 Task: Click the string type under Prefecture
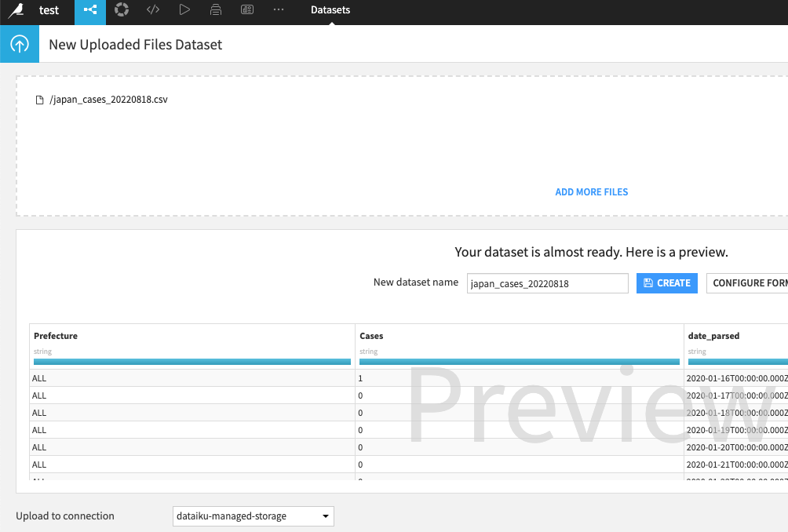[42, 352]
